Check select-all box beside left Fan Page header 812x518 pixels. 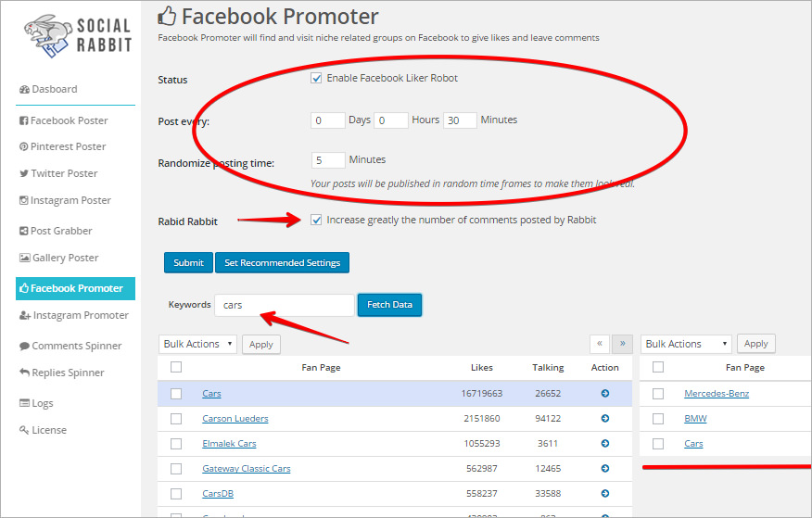[176, 367]
